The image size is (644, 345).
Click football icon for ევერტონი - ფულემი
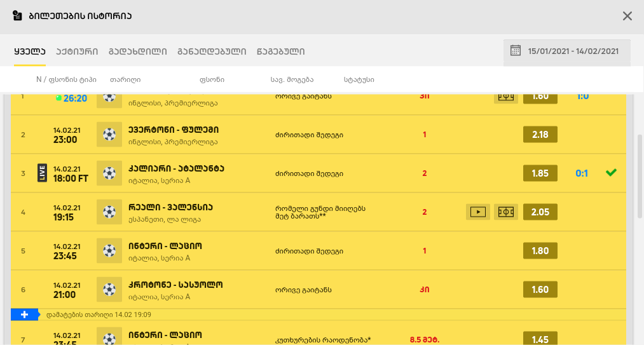point(109,134)
